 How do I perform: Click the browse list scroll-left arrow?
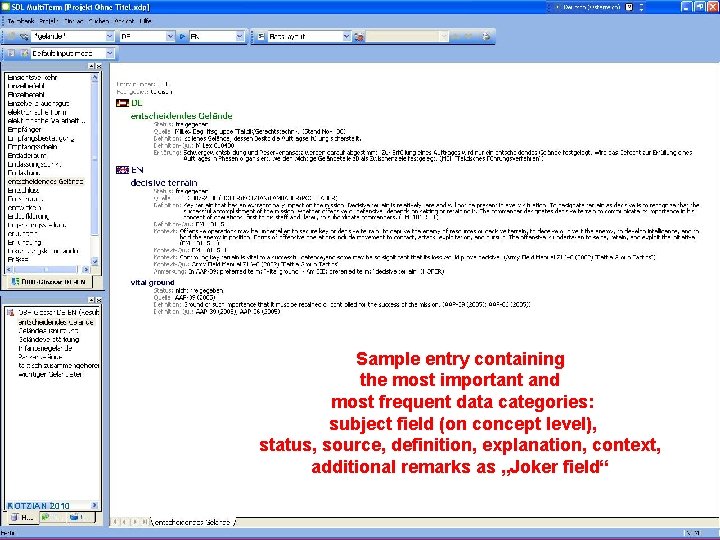pos(9,269)
